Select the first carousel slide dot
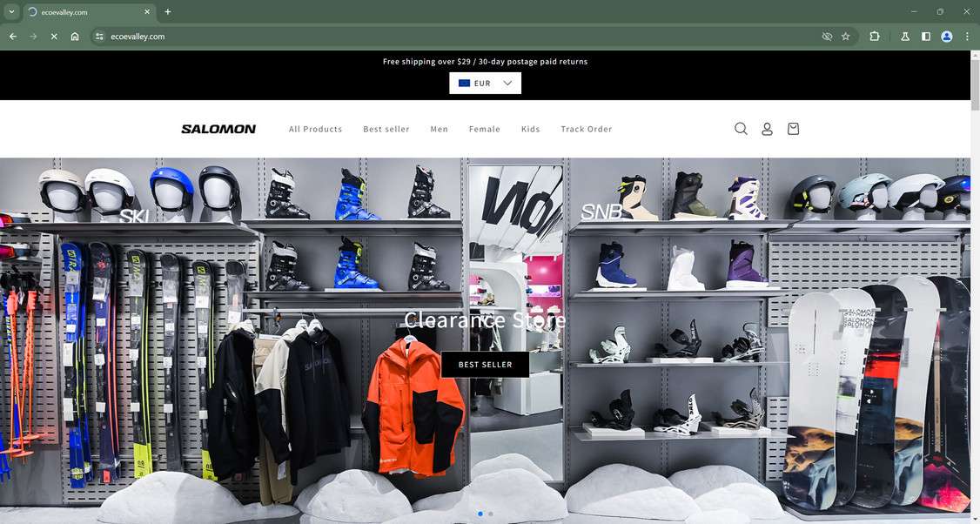The image size is (980, 524). [480, 514]
